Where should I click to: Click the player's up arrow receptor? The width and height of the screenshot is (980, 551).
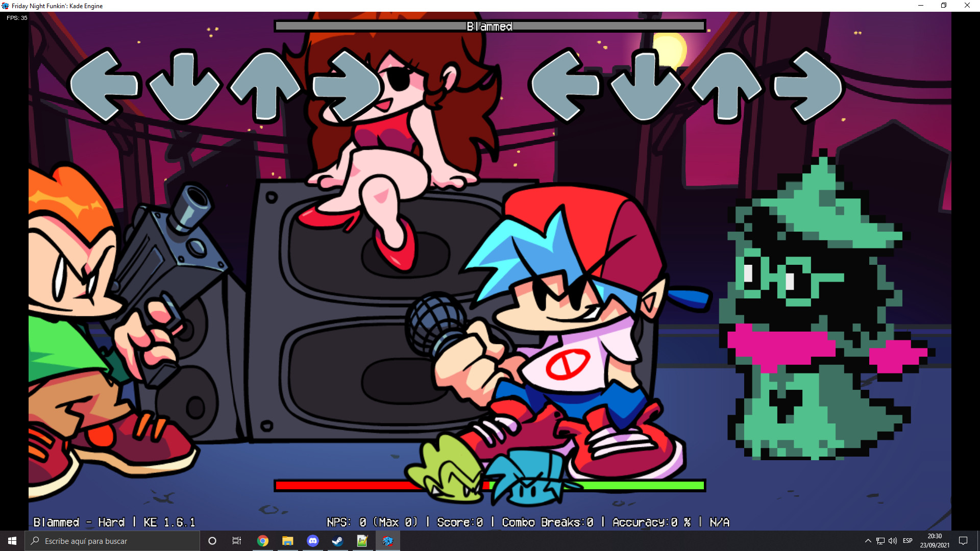[727, 86]
